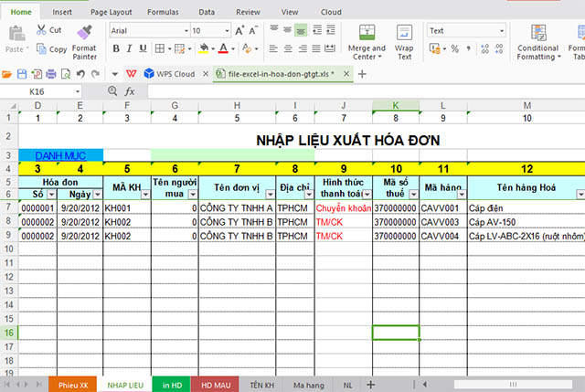Align text to top

point(274,29)
